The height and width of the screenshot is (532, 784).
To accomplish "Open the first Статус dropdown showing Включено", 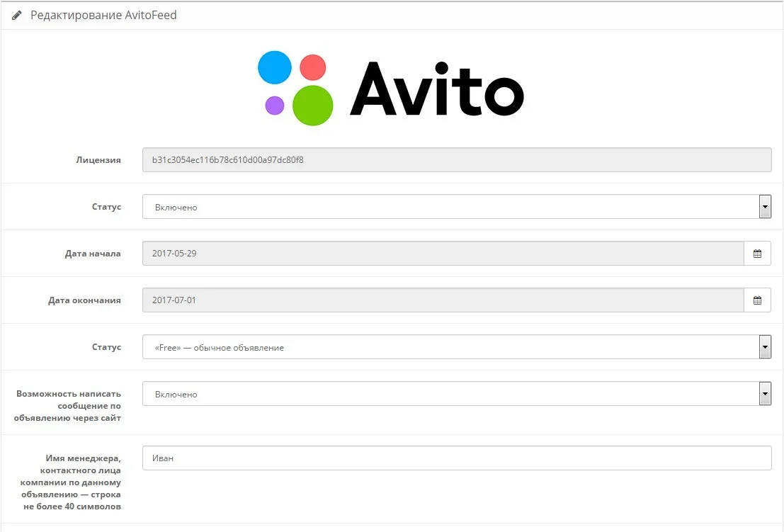I will point(457,207).
